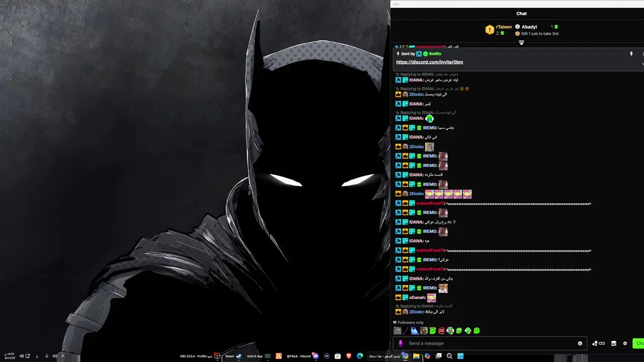Image resolution: width=644 pixels, height=362 pixels.
Task: Open the Windows Start menu
Action: (x=460, y=356)
